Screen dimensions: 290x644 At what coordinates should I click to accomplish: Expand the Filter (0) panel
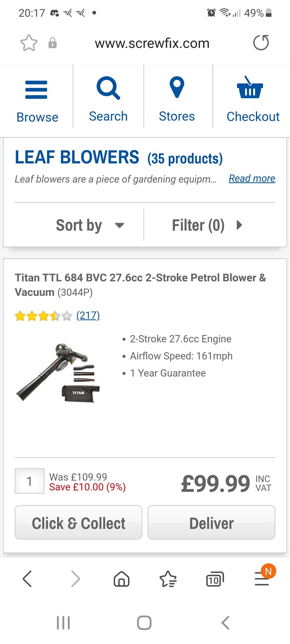tap(207, 225)
